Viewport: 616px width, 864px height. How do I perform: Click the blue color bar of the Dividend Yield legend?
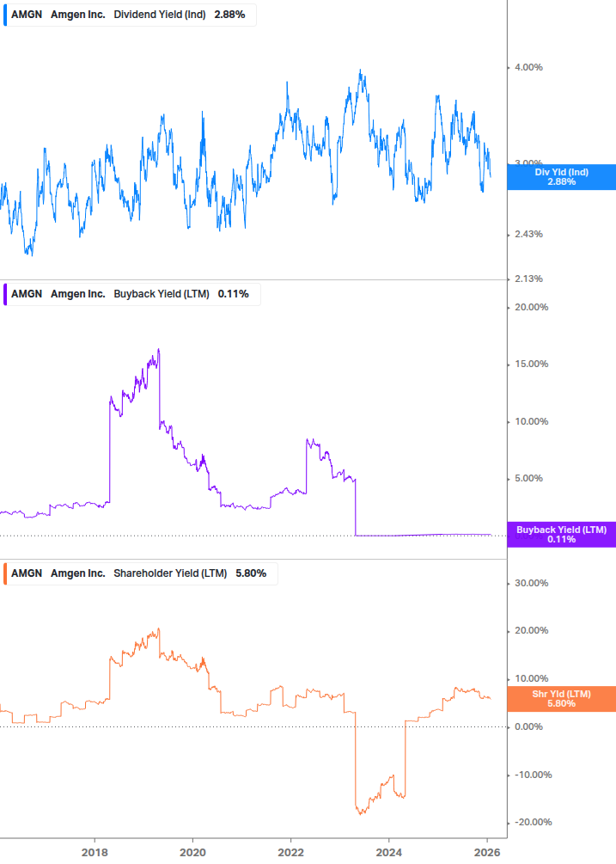5,15
